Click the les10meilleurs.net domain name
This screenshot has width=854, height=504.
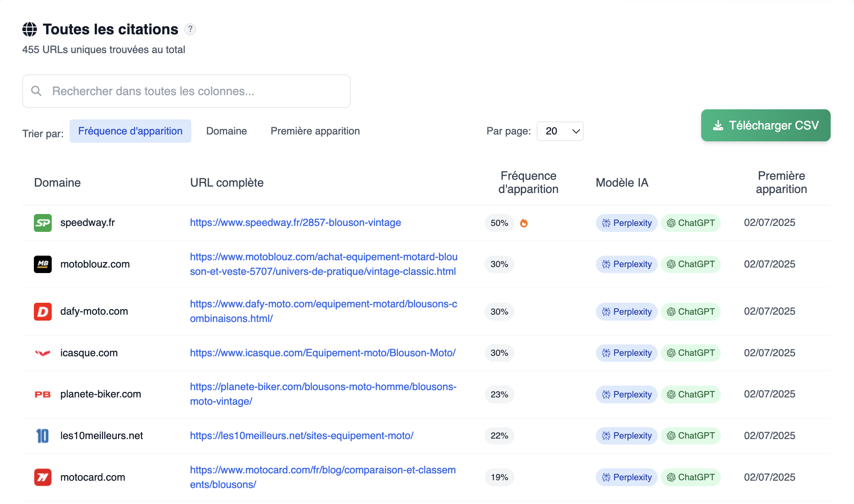coord(102,436)
